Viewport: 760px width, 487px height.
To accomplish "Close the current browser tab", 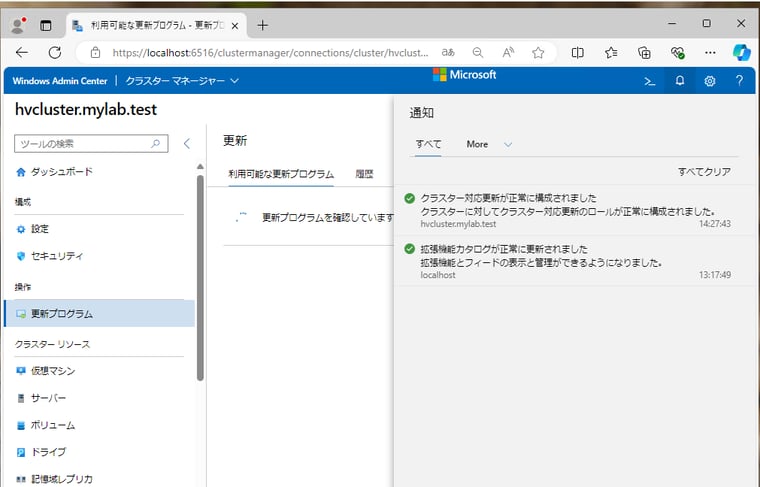I will 235,26.
